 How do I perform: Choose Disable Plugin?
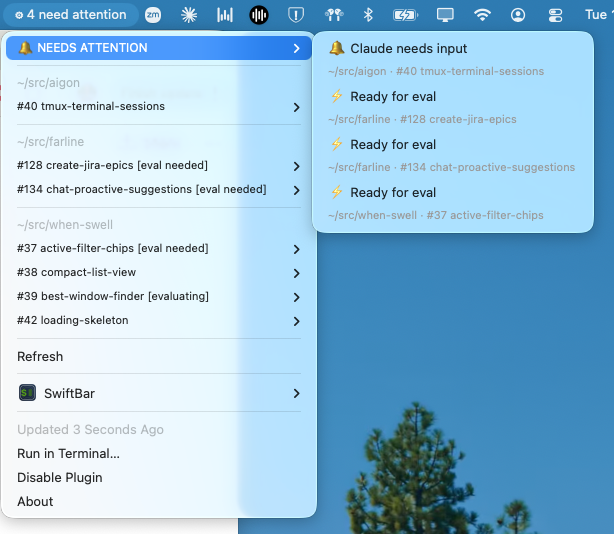(x=159, y=478)
